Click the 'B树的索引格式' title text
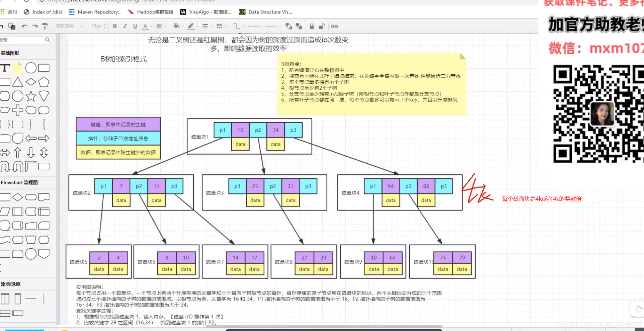Viewport: 644px width, 331px height. (x=124, y=59)
